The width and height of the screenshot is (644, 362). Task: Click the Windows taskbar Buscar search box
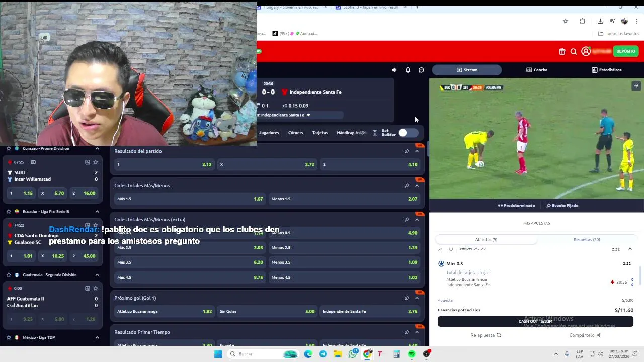262,354
